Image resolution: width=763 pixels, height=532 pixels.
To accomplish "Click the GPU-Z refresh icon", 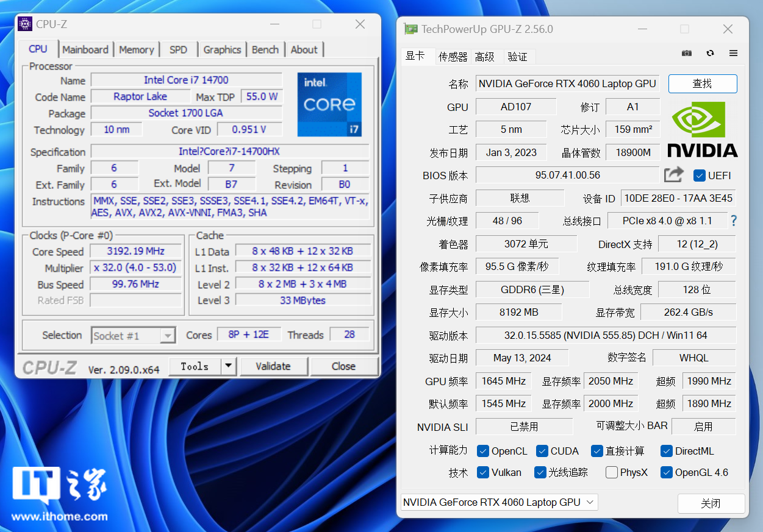I will pos(710,54).
